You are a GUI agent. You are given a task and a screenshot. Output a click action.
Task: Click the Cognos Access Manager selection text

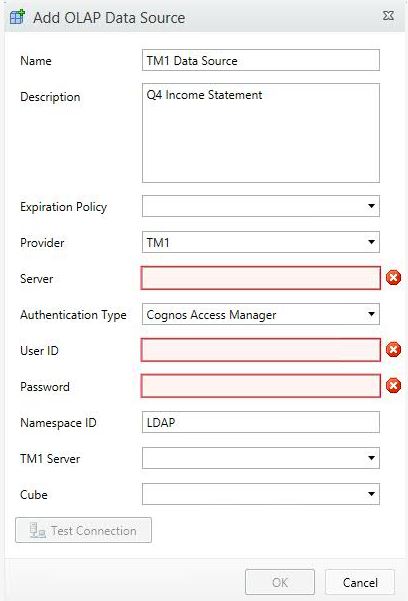(x=211, y=315)
